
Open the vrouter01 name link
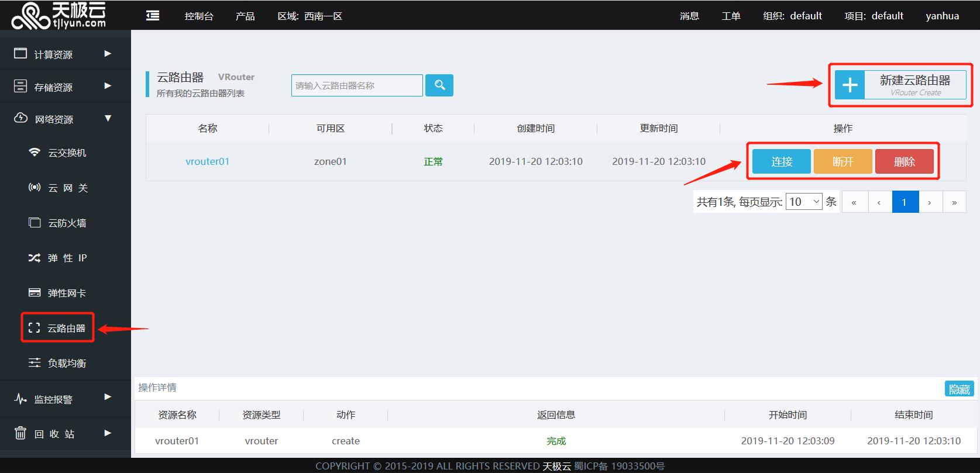[x=207, y=161]
